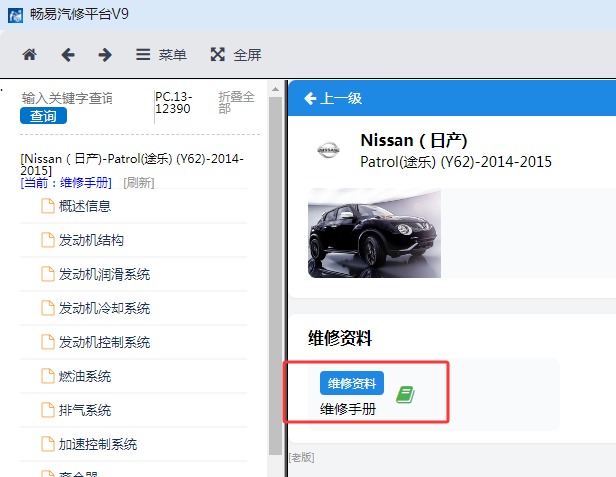This screenshot has width=616, height=477.
Task: Click the 查询 search button
Action: coord(43,116)
